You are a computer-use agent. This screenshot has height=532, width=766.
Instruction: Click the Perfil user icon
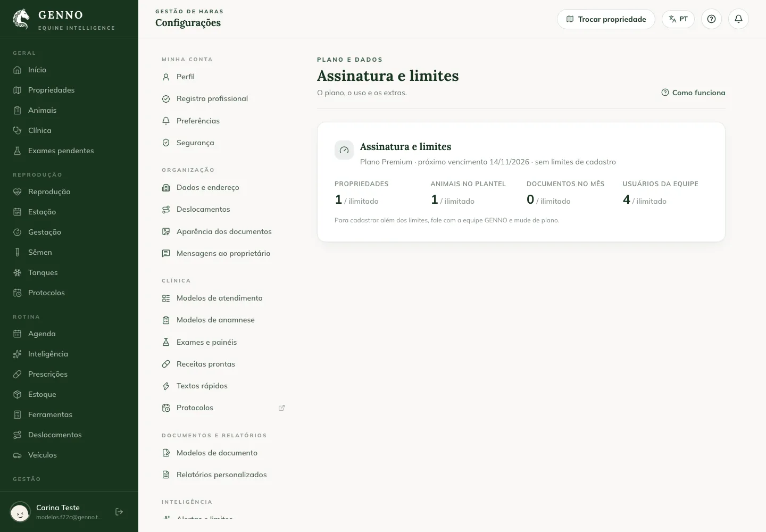(x=166, y=77)
